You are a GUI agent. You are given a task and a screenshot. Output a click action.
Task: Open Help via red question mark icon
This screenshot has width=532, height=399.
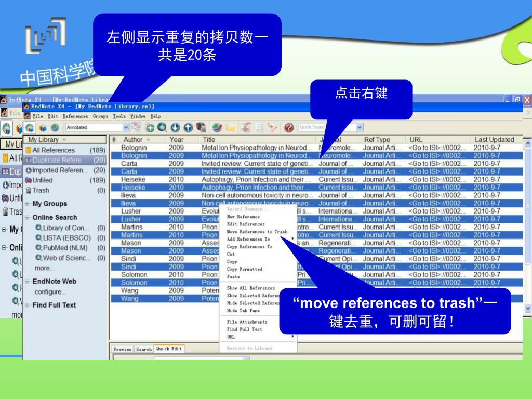tap(289, 128)
